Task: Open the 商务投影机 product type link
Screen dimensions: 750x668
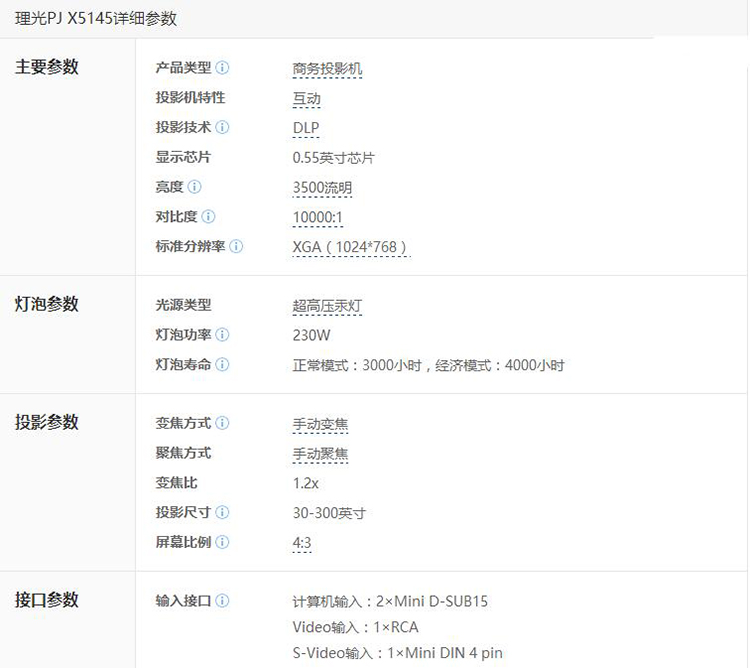Action: [327, 69]
